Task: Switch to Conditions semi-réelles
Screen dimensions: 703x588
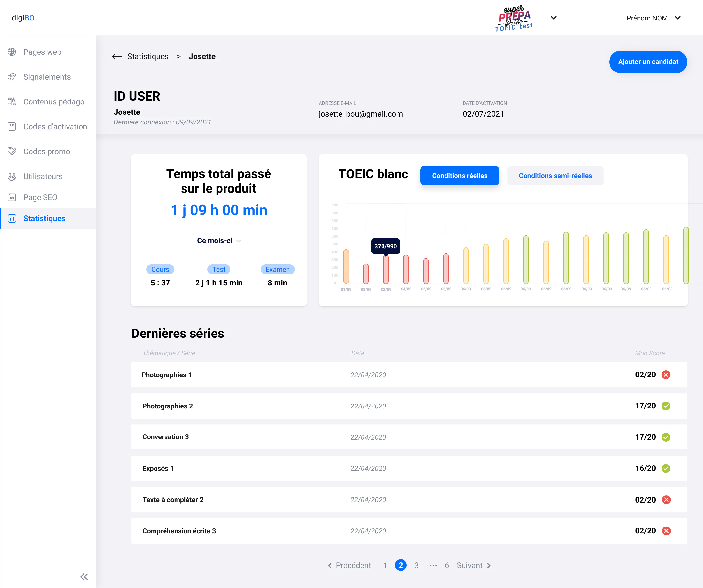Action: tap(555, 176)
